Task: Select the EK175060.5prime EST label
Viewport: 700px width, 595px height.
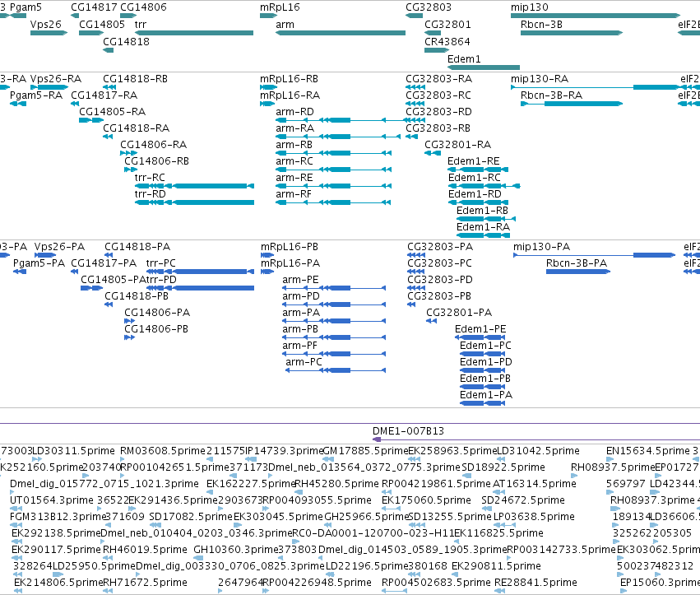Action: [426, 500]
